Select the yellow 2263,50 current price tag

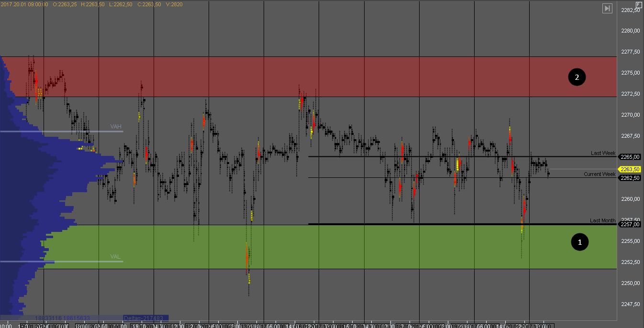tap(630, 169)
